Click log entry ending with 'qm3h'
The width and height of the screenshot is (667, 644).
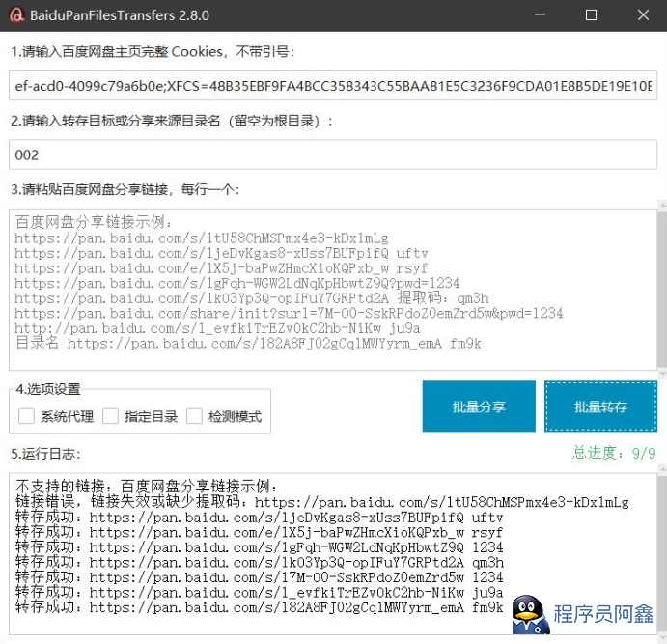point(260,562)
